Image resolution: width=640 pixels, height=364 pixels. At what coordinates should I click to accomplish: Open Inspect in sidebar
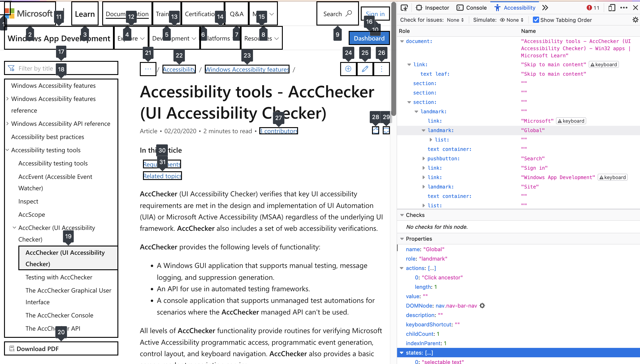tap(28, 201)
